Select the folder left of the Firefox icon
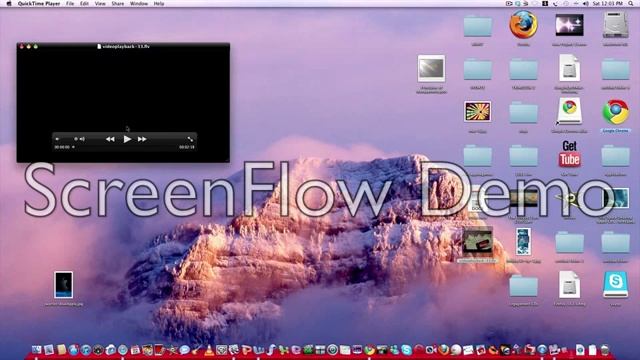Viewport: 640px width, 360px height. (x=478, y=26)
